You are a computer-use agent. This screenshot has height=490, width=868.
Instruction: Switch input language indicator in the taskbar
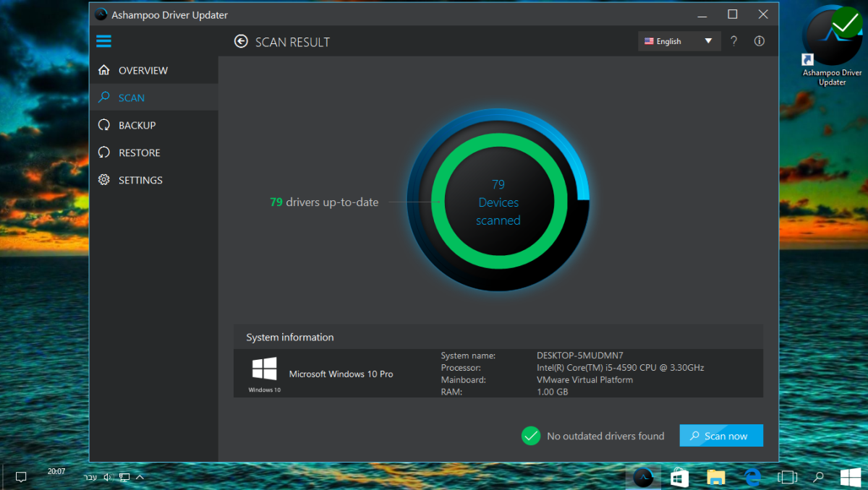pyautogui.click(x=90, y=477)
